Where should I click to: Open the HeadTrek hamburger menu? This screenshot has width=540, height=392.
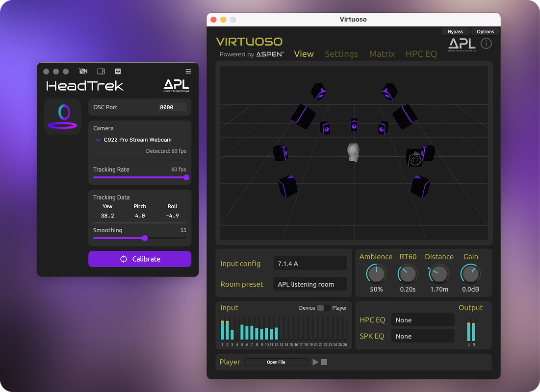click(x=188, y=72)
